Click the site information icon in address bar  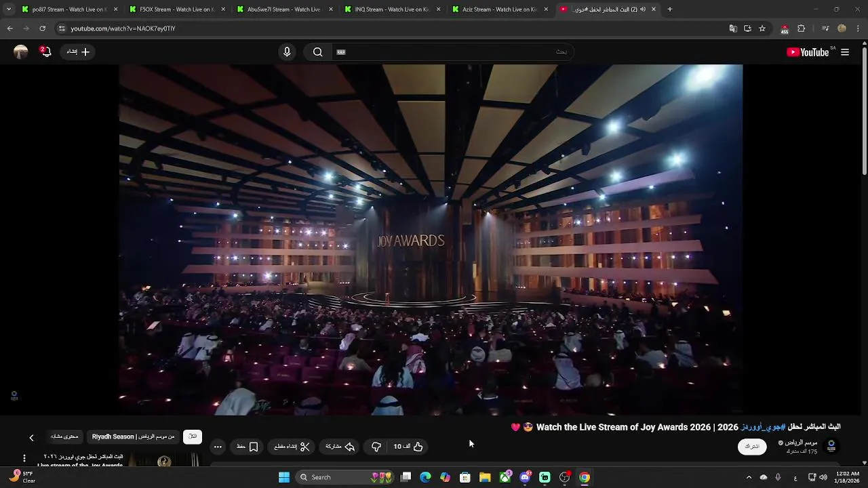pos(62,28)
